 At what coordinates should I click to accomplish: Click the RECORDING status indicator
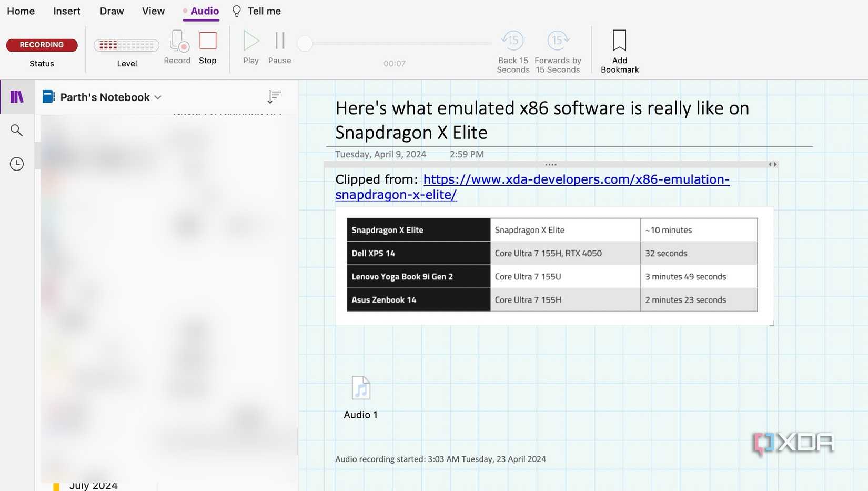[x=42, y=45]
